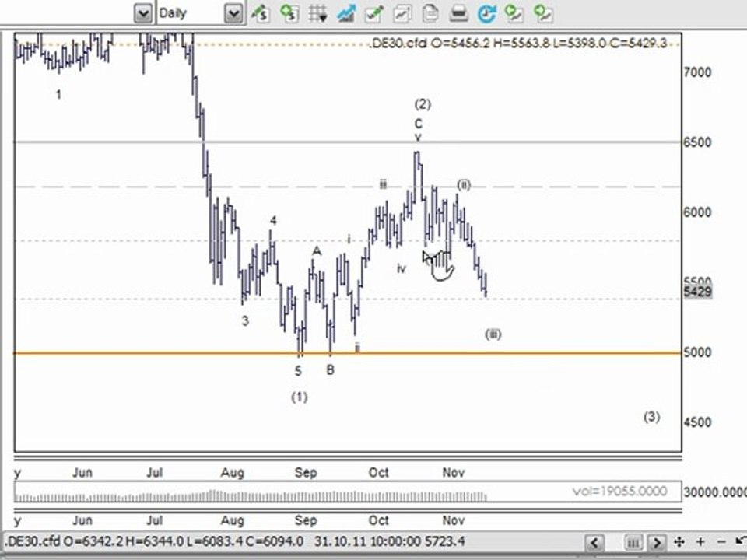Click the scroll left arrow button
The height and width of the screenshot is (560, 747).
point(594,542)
